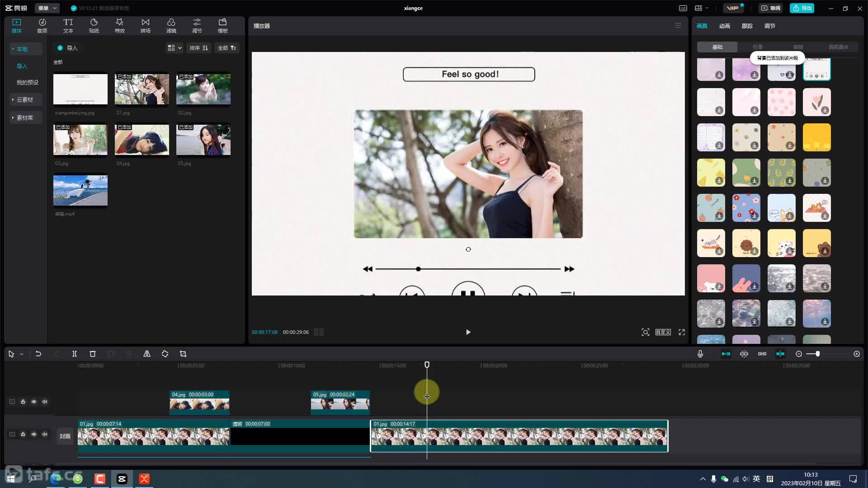Open the 贴纸 stickers panel

click(94, 26)
